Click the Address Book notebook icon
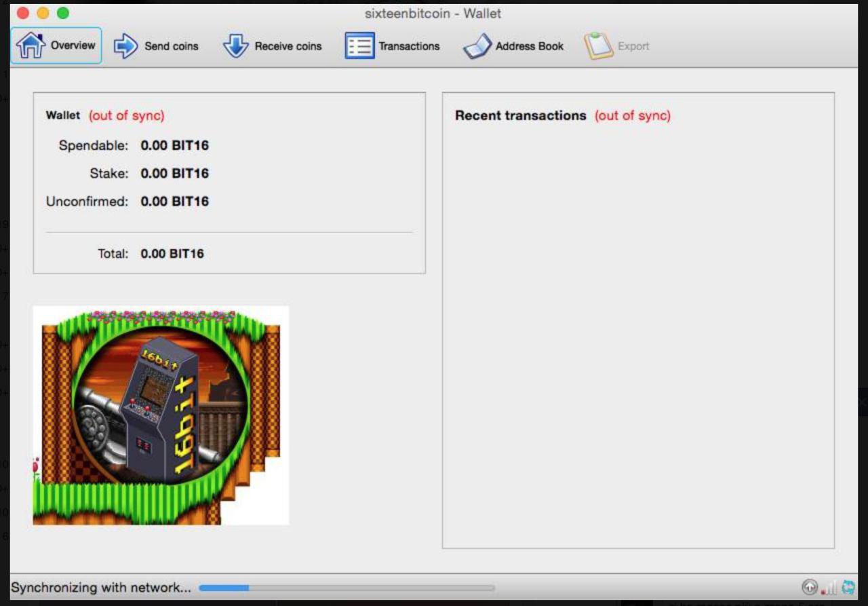This screenshot has height=606, width=868. [477, 47]
